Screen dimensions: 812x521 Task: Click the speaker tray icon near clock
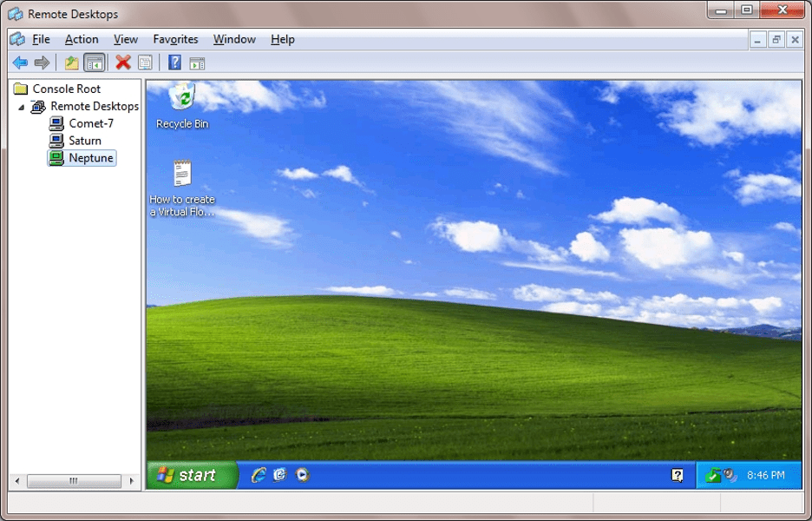point(730,475)
